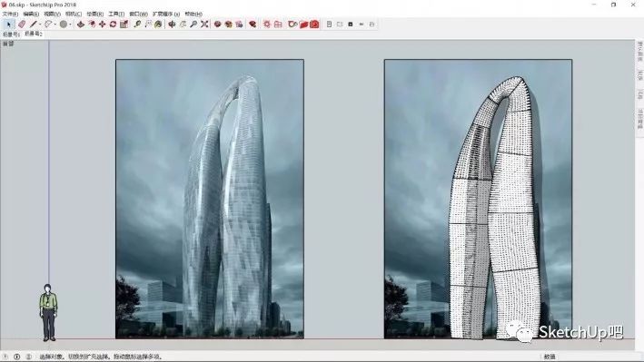Open dropdown arrow beside Line tool
The width and height of the screenshot is (644, 362).
(40, 24)
